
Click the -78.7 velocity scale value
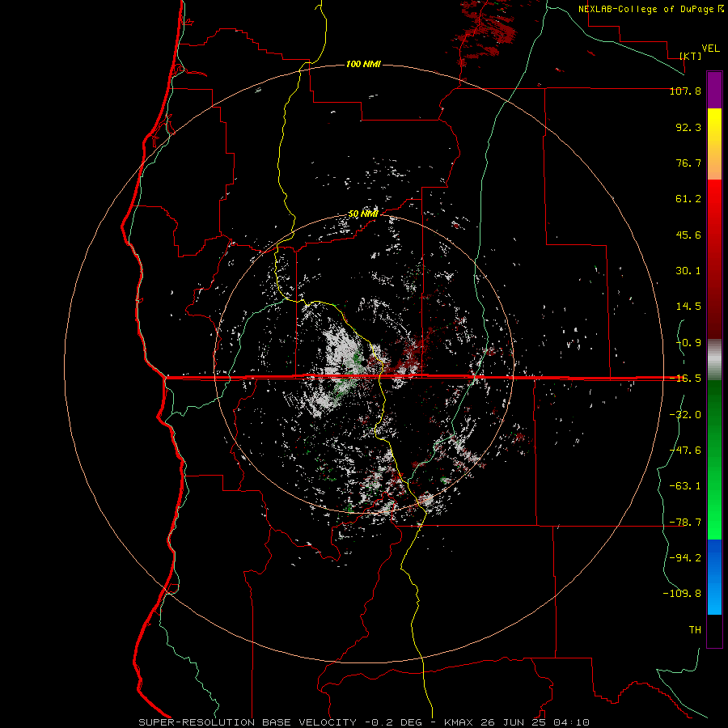click(x=685, y=523)
